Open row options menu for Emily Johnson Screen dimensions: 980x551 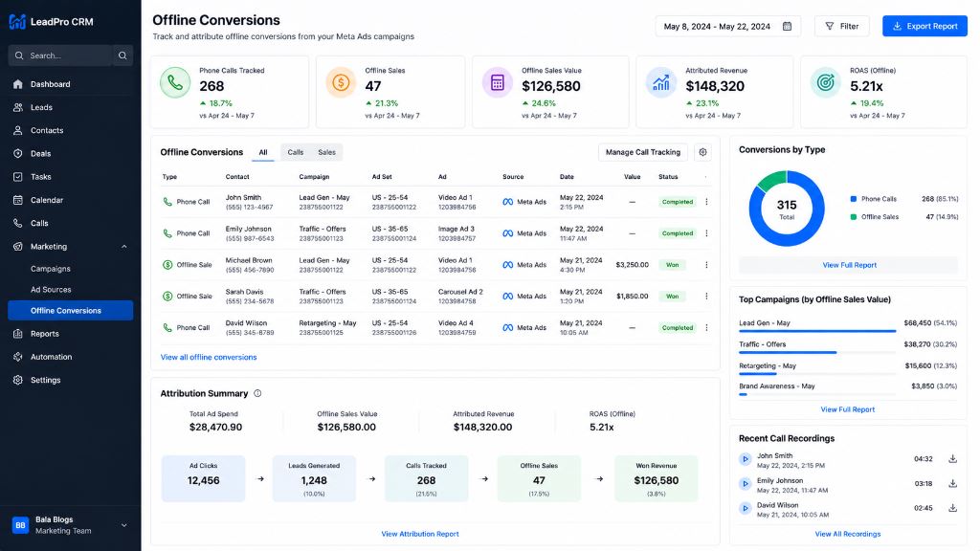click(707, 233)
